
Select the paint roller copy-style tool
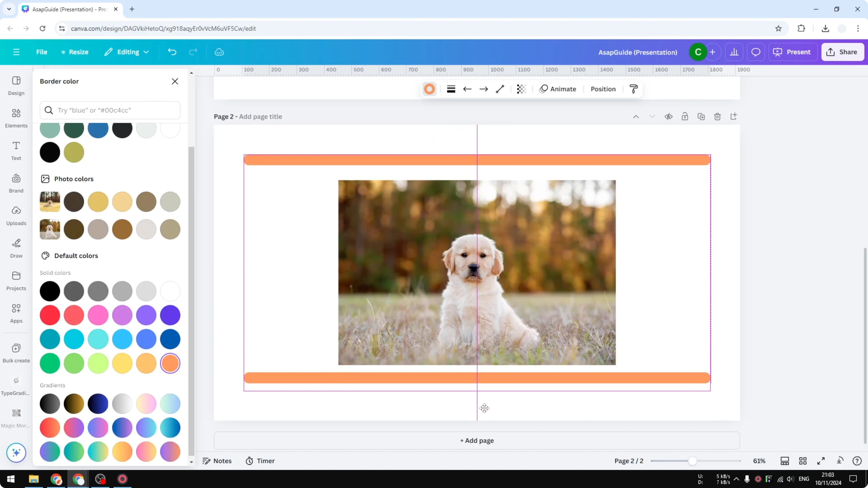(633, 89)
